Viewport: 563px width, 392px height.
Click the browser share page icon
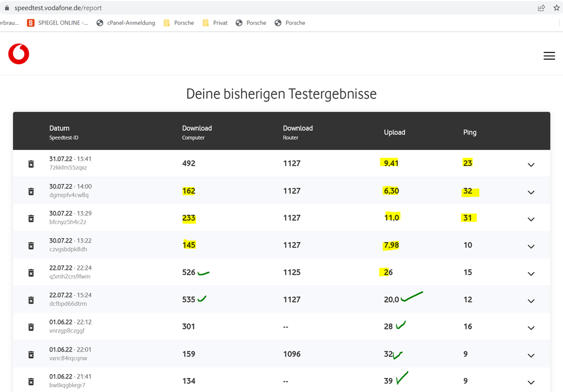[x=541, y=7]
